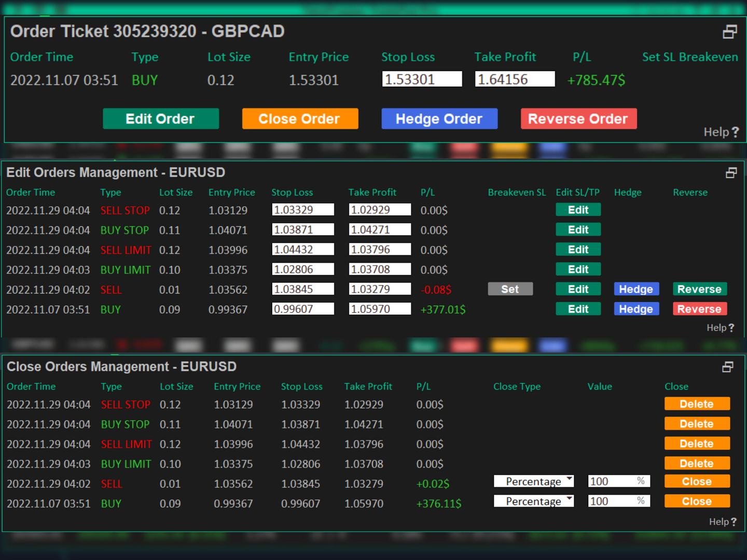Reverse the SELL position

(700, 289)
